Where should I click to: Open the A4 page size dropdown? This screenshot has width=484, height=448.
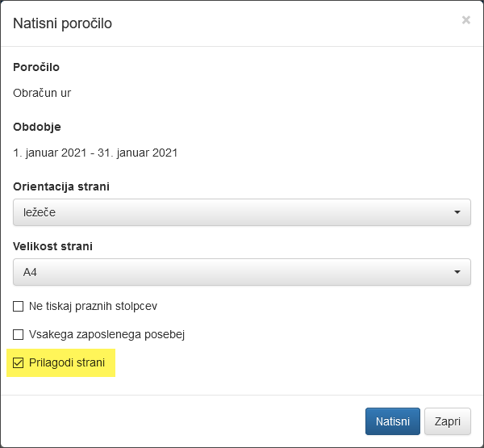[241, 272]
